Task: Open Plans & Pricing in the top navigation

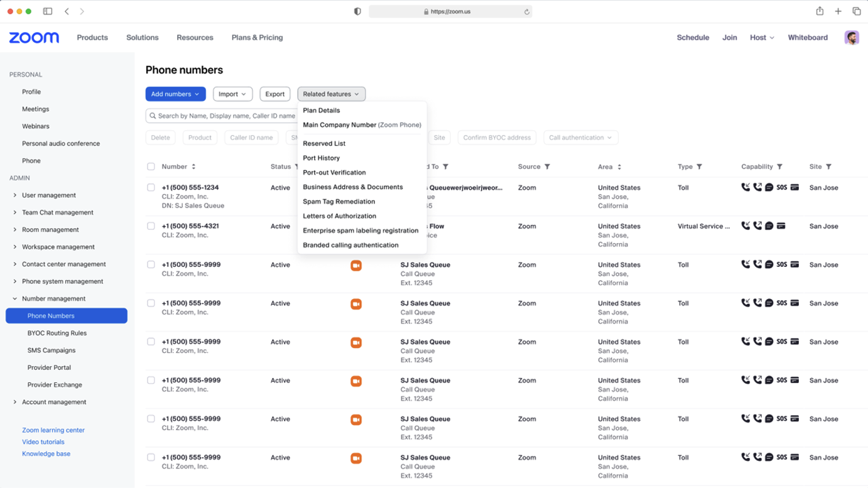Action: tap(257, 38)
